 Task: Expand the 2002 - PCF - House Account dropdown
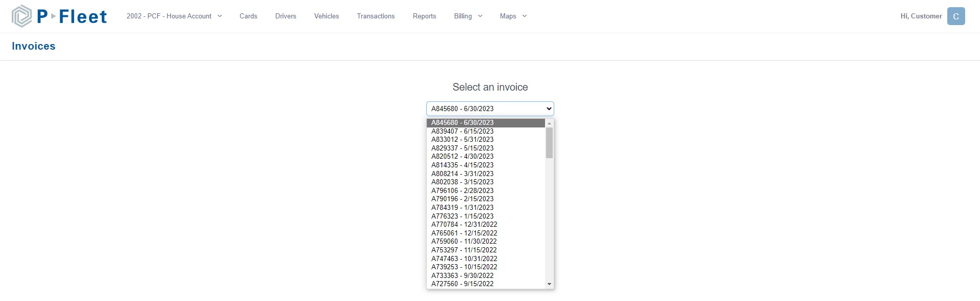(x=174, y=16)
